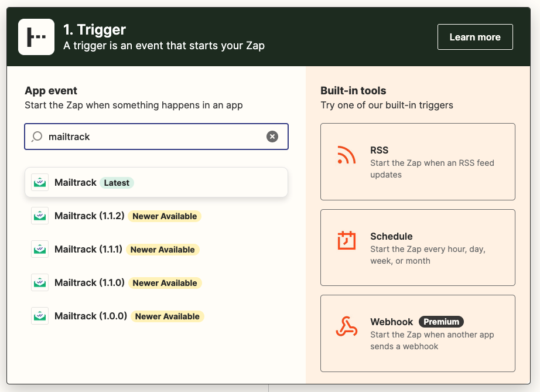540x392 pixels.
Task: Select the Mailtrack (Latest) app icon
Action: 39,182
